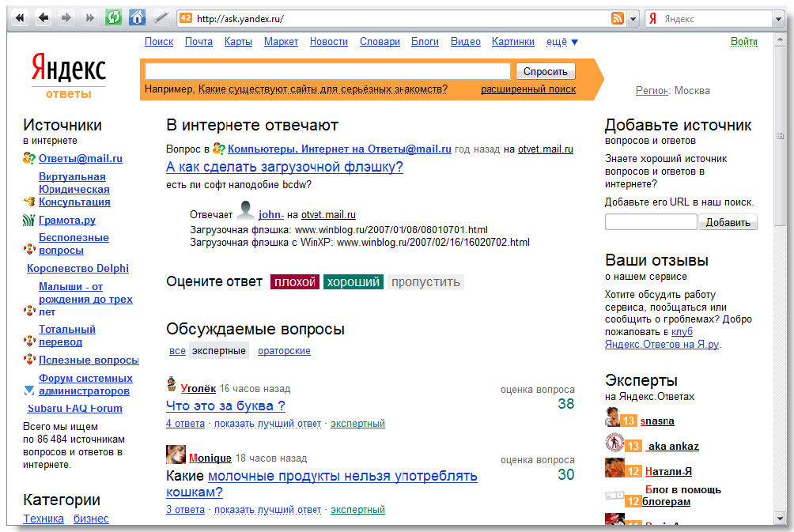Rate the answer as плохой

tap(295, 282)
